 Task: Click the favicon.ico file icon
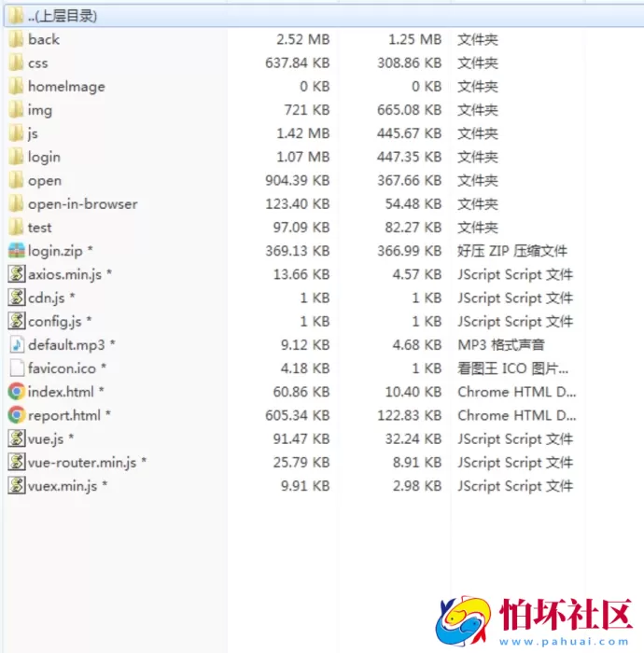17,368
